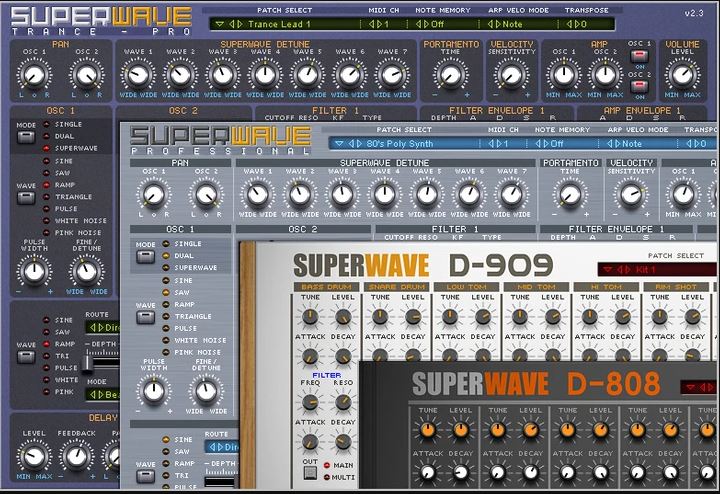
Task: Click D-909 Mid Tom section header
Action: 536,287
